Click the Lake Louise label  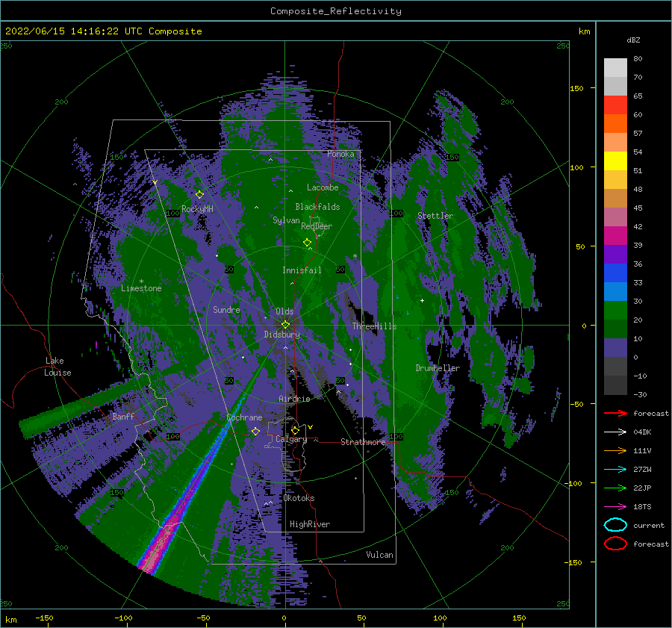pos(57,367)
